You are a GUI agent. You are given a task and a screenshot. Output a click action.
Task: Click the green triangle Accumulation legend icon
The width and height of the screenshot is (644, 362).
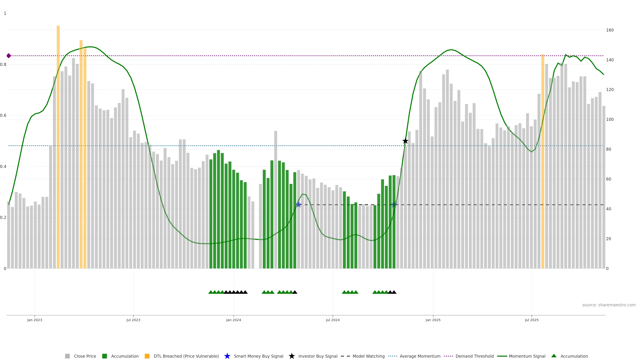554,356
